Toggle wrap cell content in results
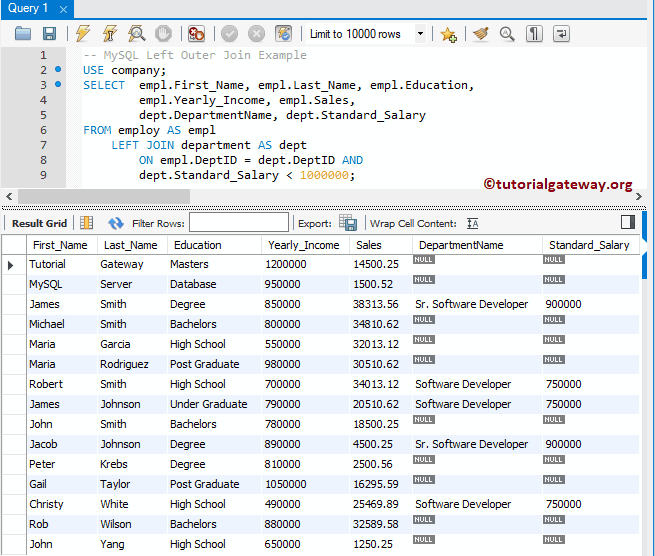The image size is (655, 556). [473, 223]
